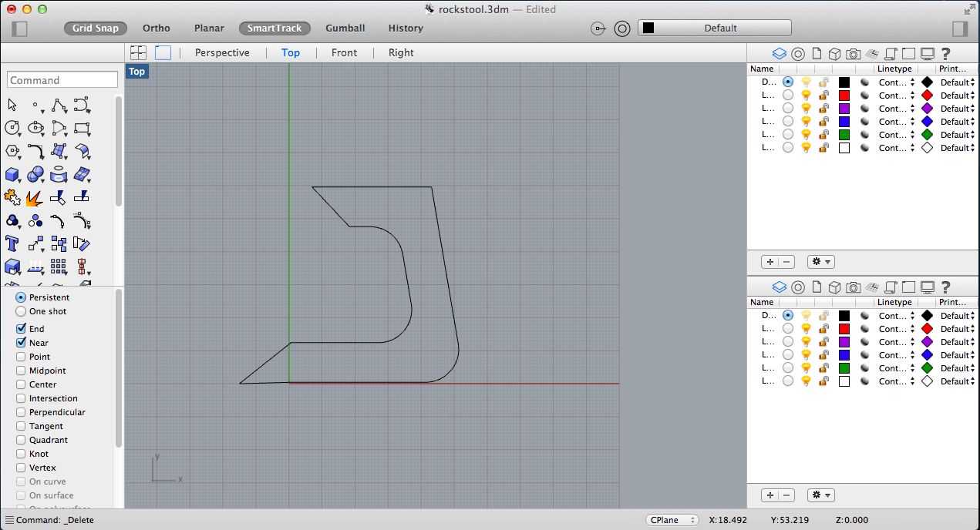Viewport: 980px width, 530px height.
Task: Switch to the Perspective viewport tab
Action: [x=222, y=52]
